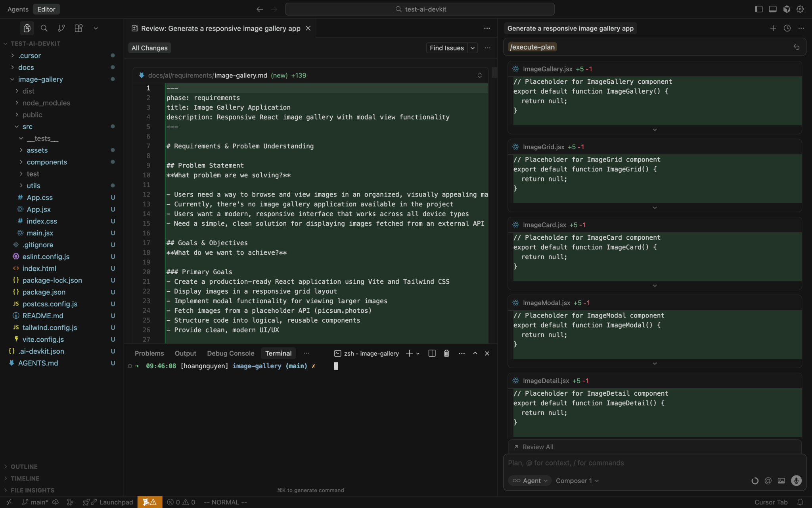The height and width of the screenshot is (508, 812).
Task: Open chat history via the clock icon
Action: 787,28
